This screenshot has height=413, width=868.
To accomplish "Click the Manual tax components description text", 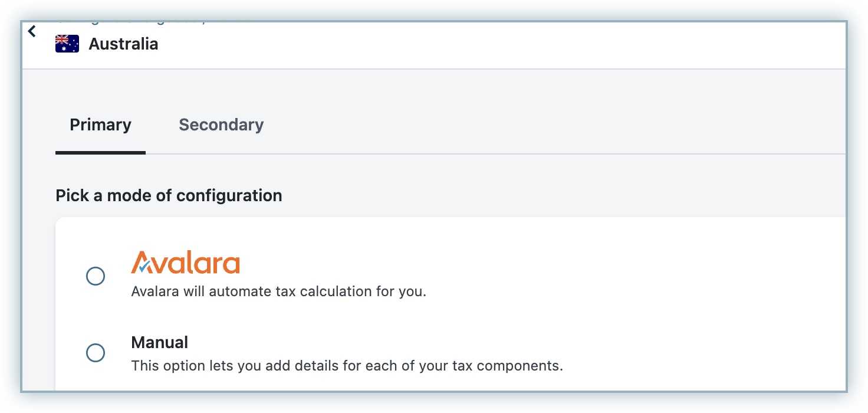I will coord(347,366).
